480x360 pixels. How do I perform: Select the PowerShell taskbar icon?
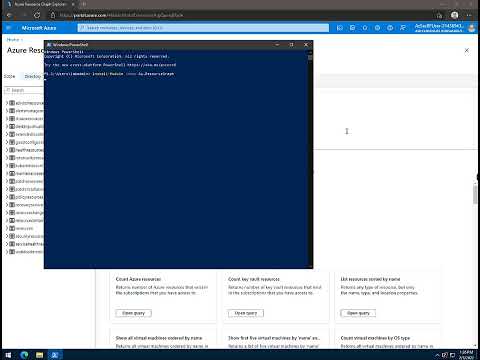[x=55, y=355]
